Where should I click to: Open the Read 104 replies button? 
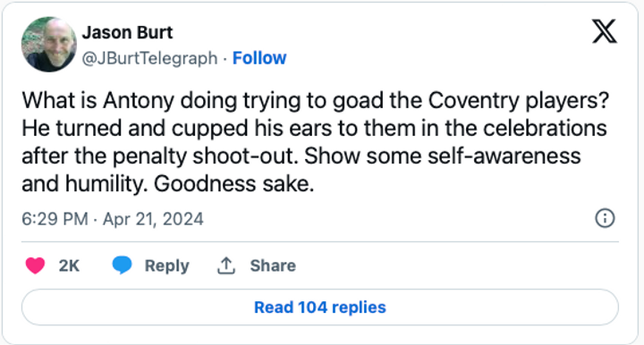320,307
